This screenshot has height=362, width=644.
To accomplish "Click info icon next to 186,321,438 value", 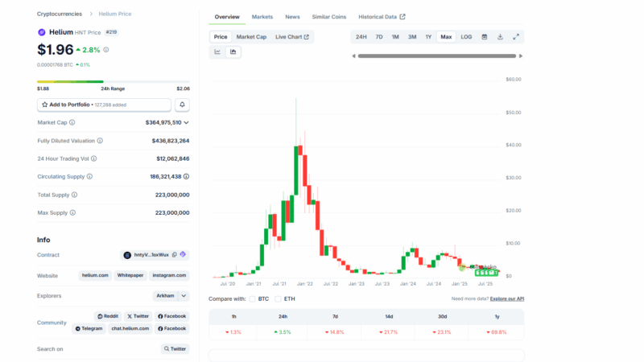I will (x=186, y=176).
